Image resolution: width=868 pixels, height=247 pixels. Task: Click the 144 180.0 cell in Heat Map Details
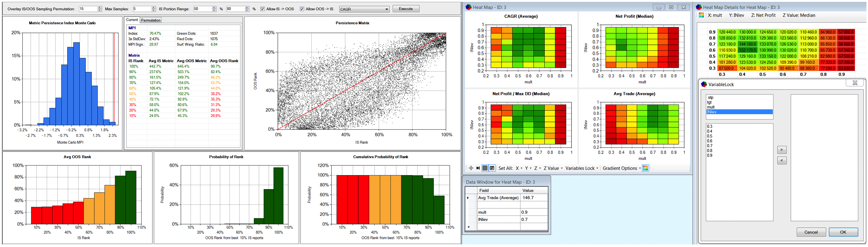pyautogui.click(x=748, y=44)
